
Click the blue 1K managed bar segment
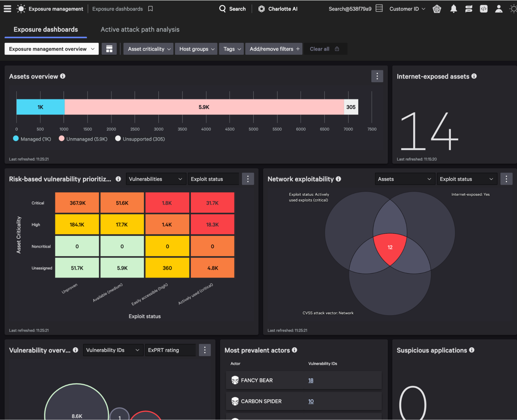coord(40,107)
